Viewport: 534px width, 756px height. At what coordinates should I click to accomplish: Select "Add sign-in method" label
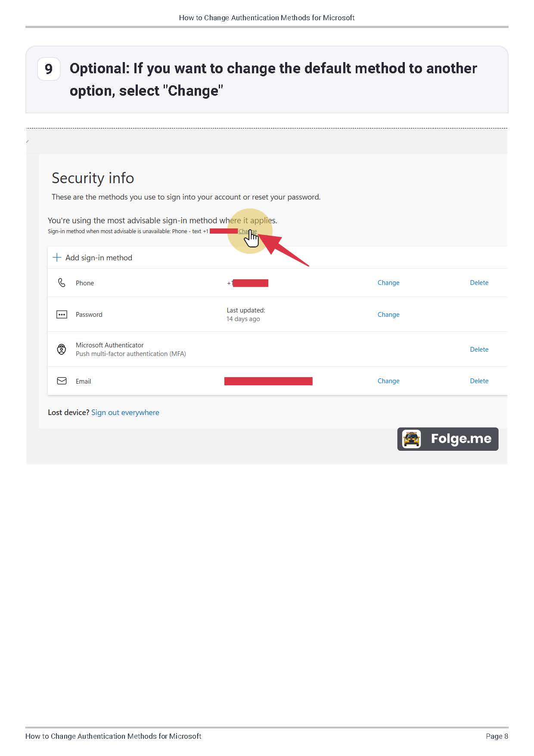99,258
